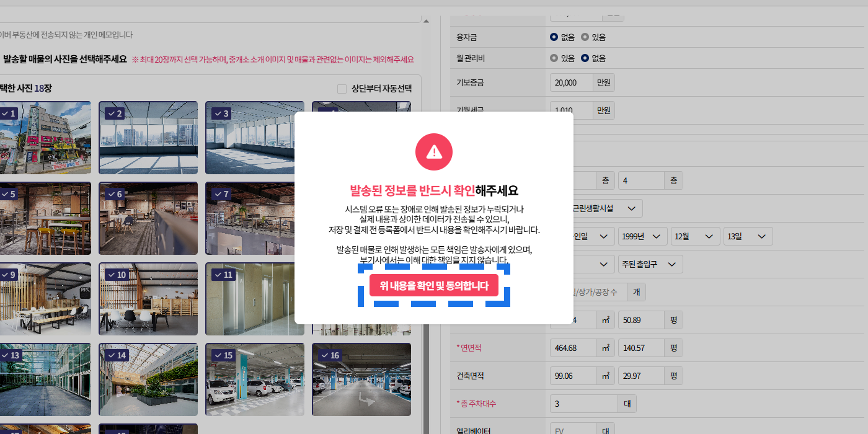
Task: Click the agree and confirm button
Action: coord(434,286)
